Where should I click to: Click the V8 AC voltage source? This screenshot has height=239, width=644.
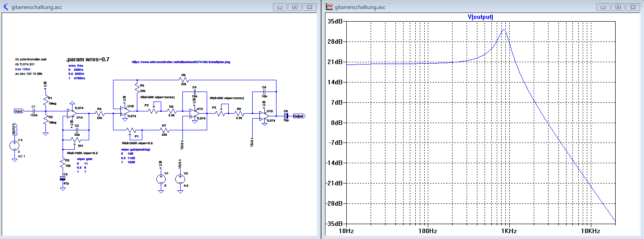click(x=14, y=146)
